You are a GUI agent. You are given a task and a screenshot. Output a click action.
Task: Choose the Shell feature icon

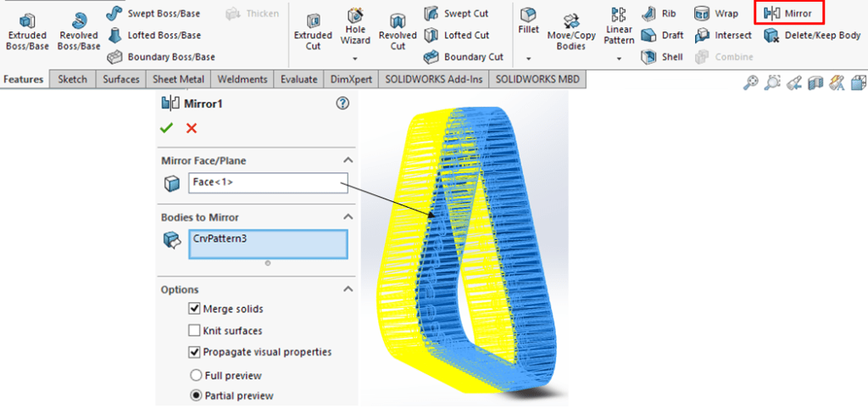coord(663,57)
